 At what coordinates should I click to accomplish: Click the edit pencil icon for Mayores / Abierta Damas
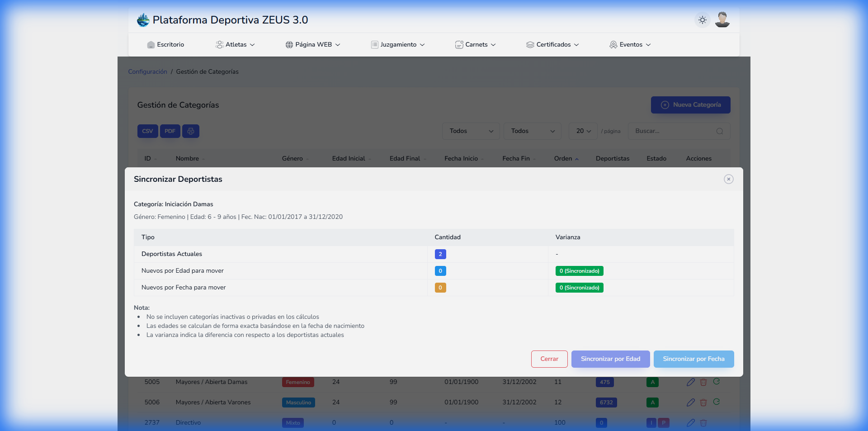690,382
